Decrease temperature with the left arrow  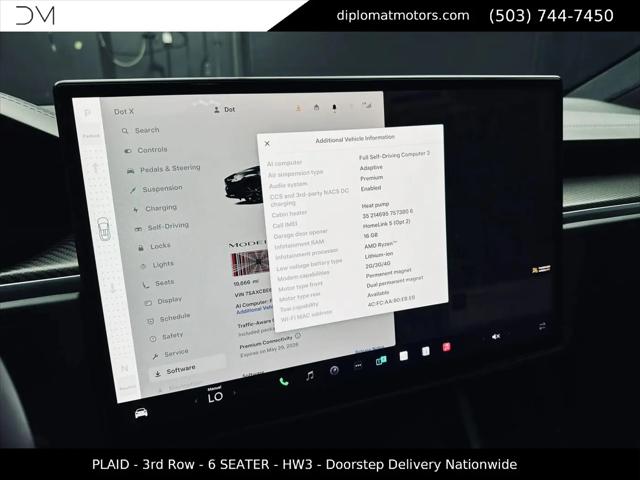(196, 401)
